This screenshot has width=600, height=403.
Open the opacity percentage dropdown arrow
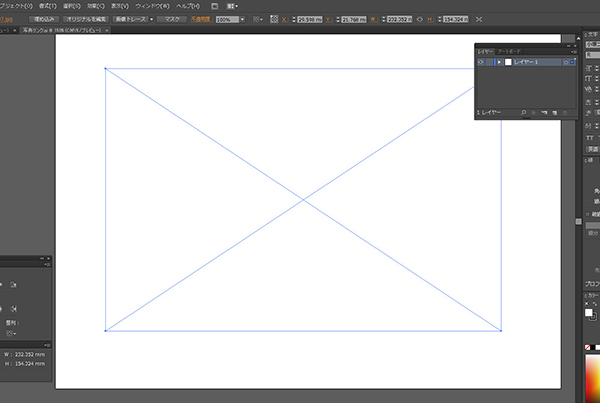point(242,20)
